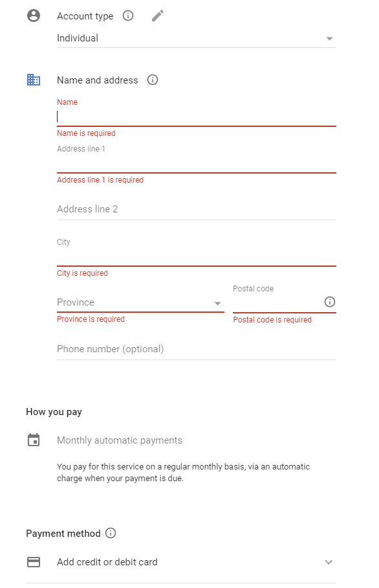The width and height of the screenshot is (379, 588).
Task: Click the Account type info icon
Action: click(x=128, y=16)
